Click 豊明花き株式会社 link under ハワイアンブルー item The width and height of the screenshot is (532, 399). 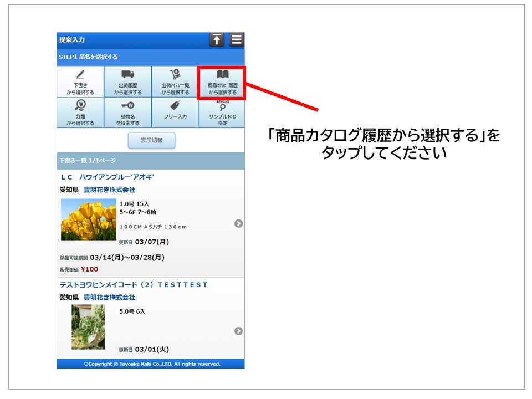(109, 190)
